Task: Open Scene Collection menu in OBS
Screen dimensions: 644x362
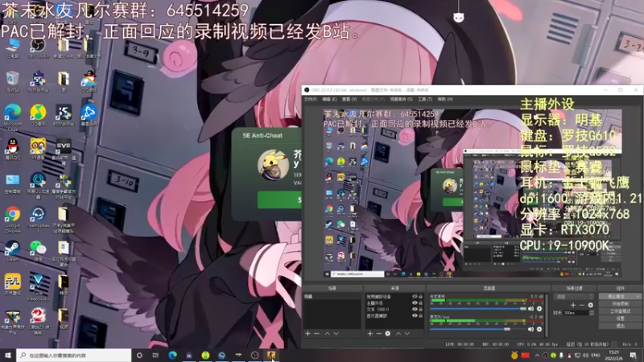Action: point(401,99)
